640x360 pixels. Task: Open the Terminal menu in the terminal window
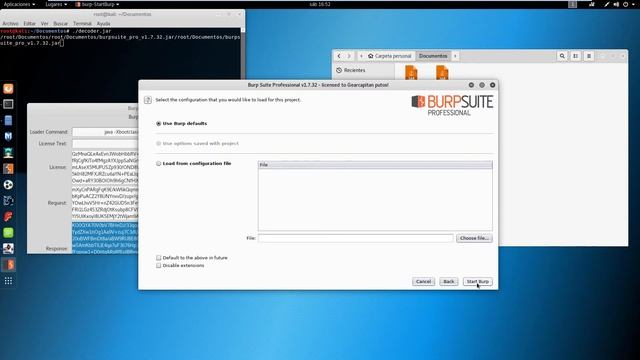(82, 24)
